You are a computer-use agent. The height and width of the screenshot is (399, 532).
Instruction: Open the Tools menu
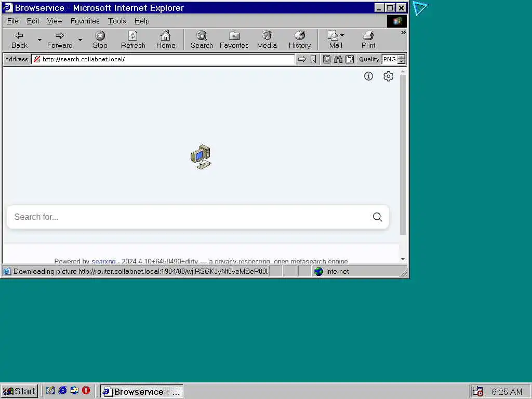tap(117, 21)
